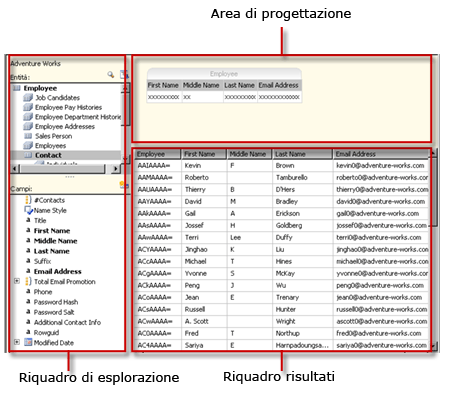Select the Password Salt field

(x=54, y=312)
